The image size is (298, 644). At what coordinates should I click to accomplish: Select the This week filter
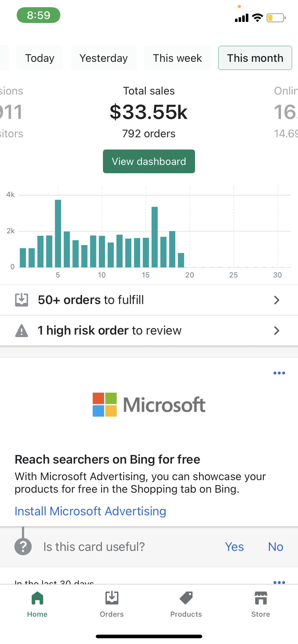point(177,58)
